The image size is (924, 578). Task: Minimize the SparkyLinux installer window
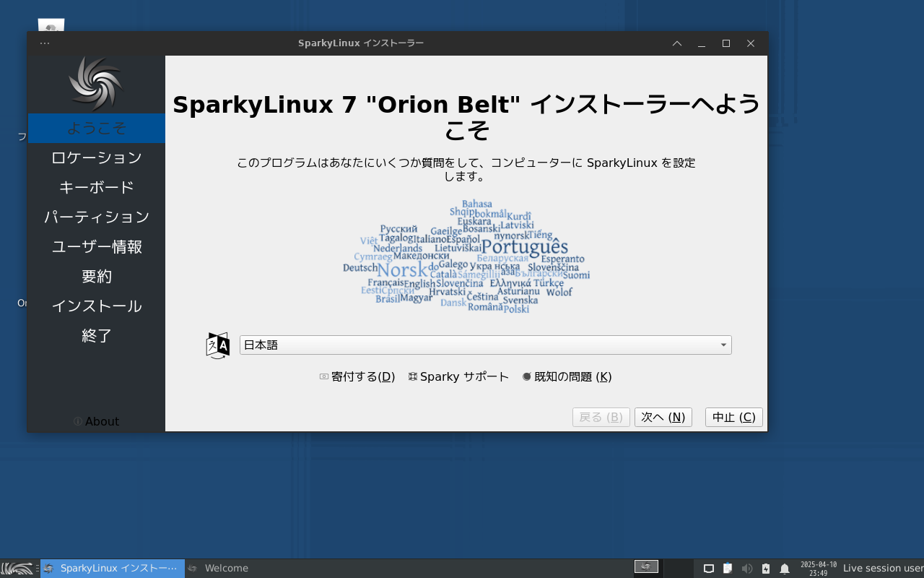[x=702, y=43]
